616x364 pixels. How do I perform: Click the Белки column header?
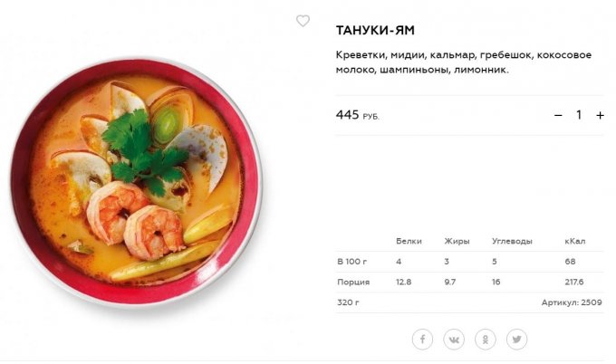409,241
